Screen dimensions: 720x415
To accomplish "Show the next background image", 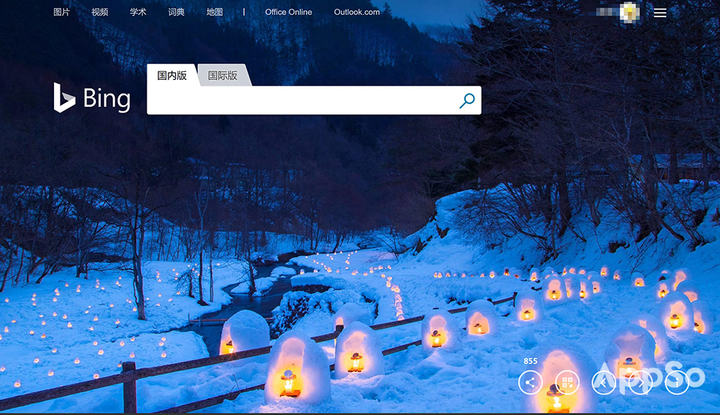I will [640, 382].
